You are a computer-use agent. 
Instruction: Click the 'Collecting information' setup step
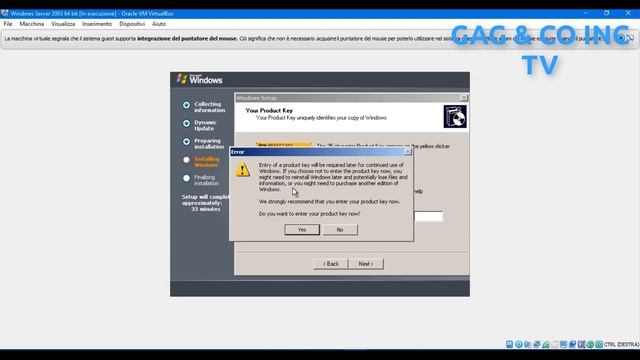[209, 107]
